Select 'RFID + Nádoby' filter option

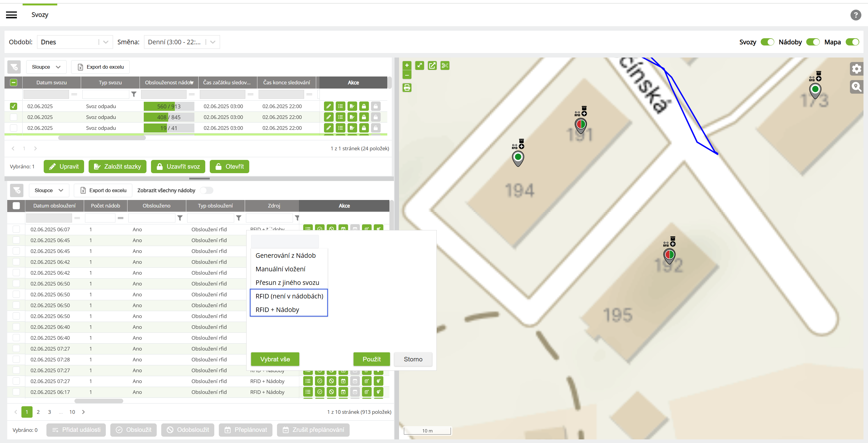tap(277, 310)
